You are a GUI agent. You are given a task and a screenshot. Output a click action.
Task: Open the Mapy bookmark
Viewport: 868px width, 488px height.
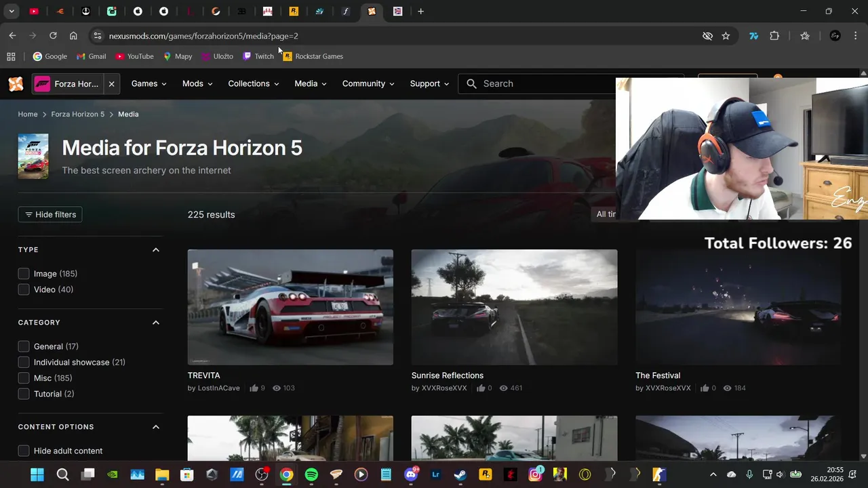(x=178, y=56)
